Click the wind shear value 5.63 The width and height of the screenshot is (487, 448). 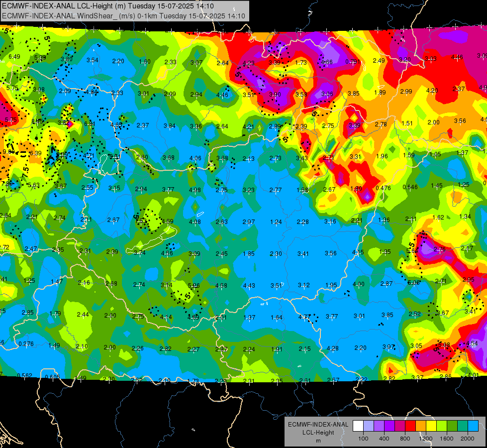(x=33, y=185)
